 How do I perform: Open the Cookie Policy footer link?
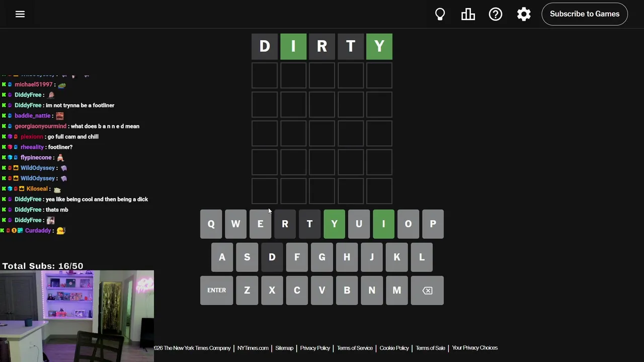(394, 348)
